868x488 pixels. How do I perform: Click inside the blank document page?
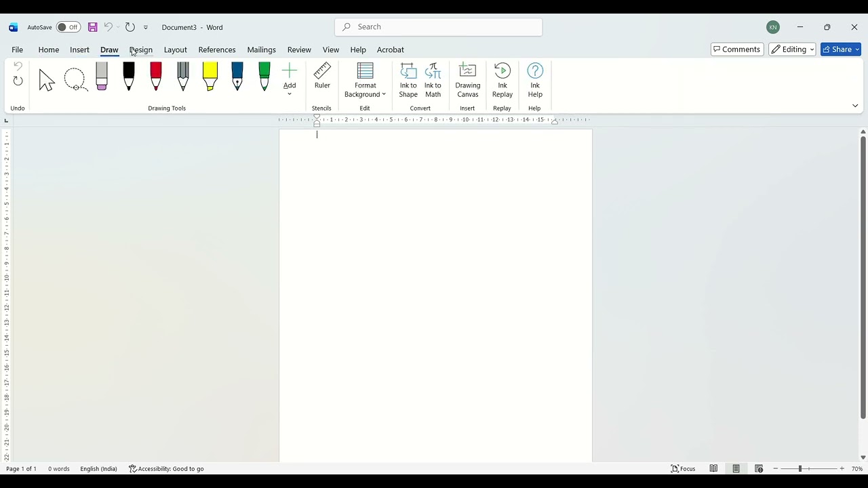pyautogui.click(x=435, y=296)
